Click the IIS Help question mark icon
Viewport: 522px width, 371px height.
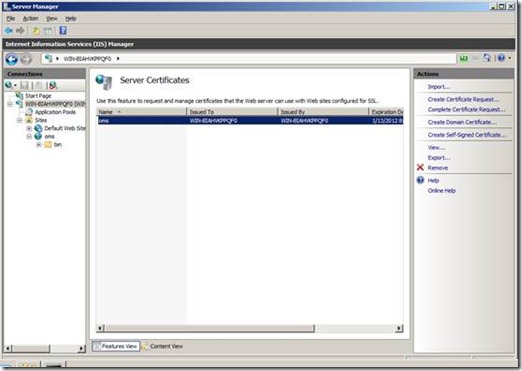click(x=501, y=58)
